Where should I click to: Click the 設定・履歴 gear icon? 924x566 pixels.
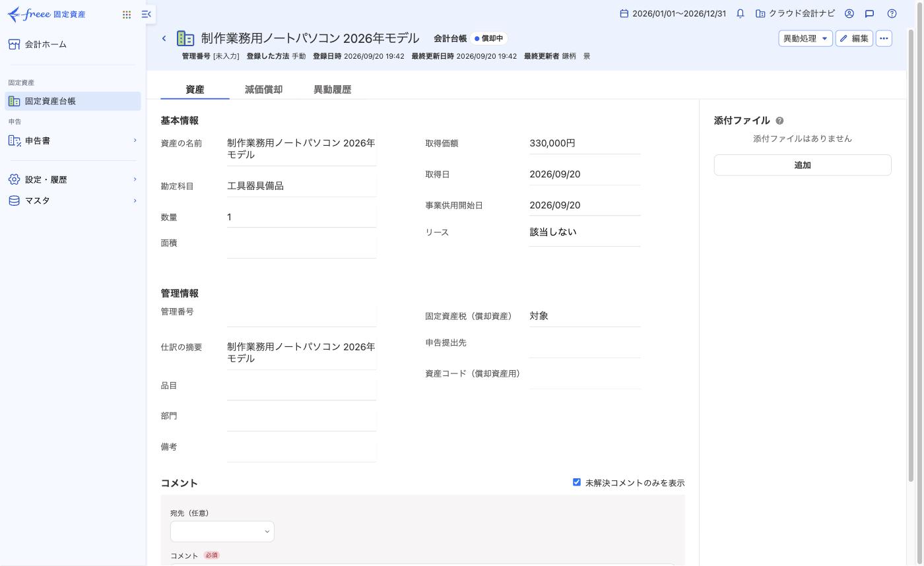(x=14, y=179)
